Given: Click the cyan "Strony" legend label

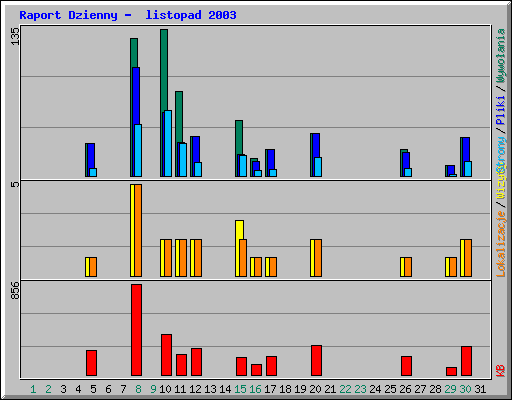Looking at the screenshot, I should click(501, 154).
